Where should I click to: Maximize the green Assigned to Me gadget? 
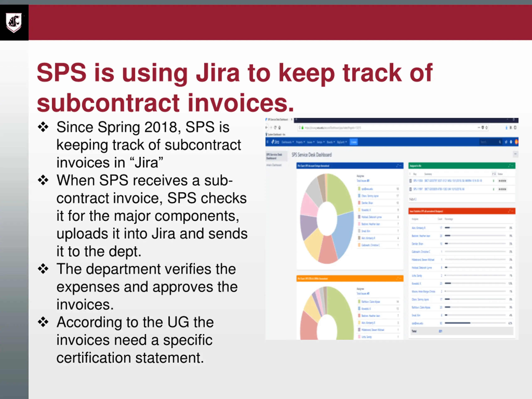point(509,166)
